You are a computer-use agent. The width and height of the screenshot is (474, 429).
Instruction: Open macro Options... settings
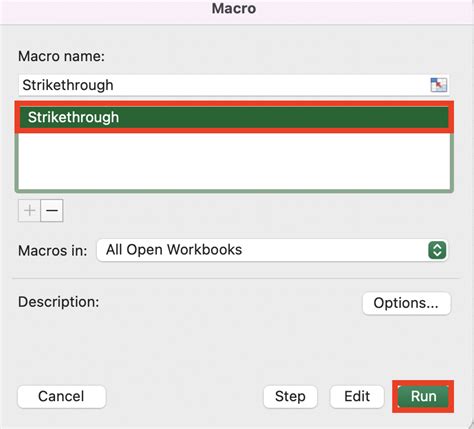406,303
